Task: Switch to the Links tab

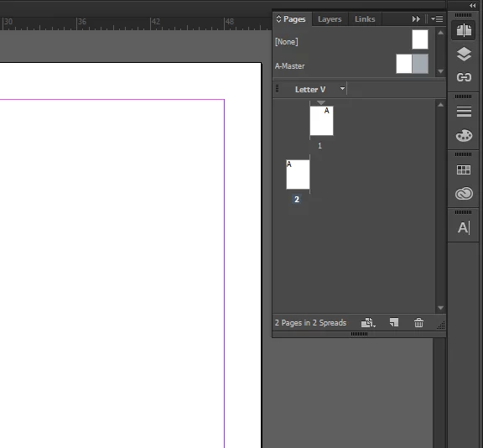Action: 365,19
